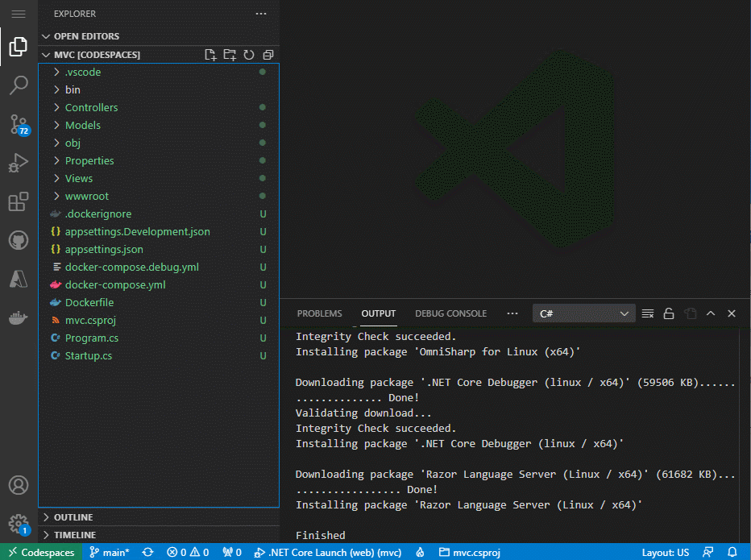Click mvc.csproj project in status bar
Screen dimensions: 751x560
[x=470, y=552]
